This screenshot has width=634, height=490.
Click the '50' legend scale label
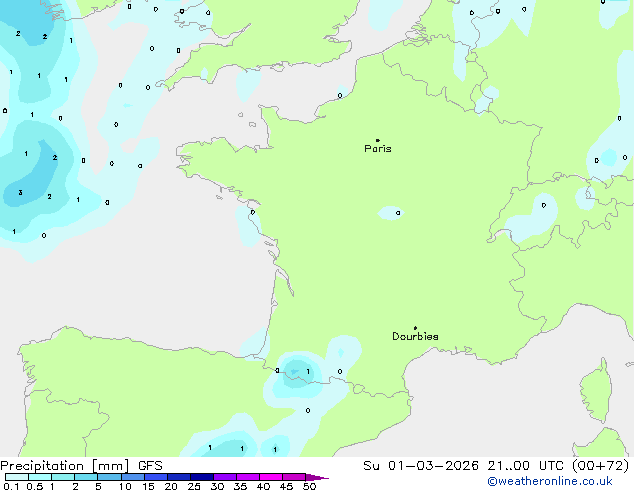pos(310,486)
